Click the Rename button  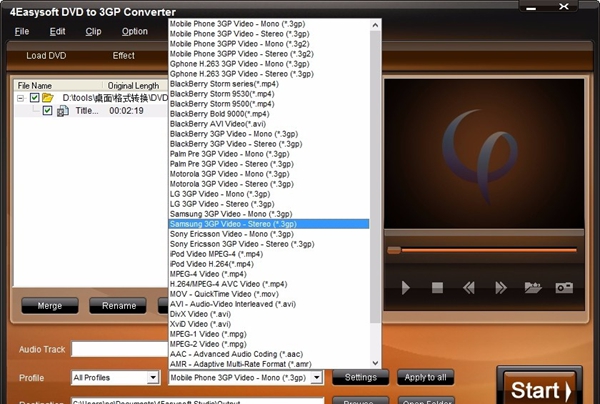click(x=118, y=306)
